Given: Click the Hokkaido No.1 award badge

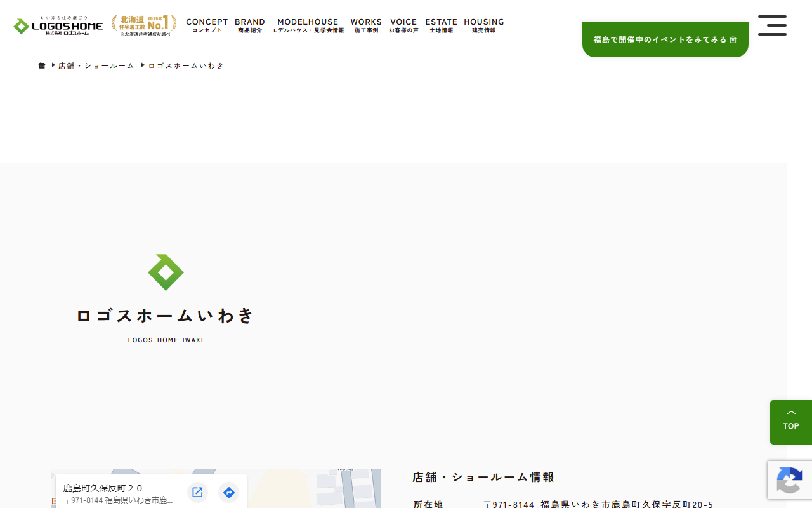Looking at the screenshot, I should 144,25.
